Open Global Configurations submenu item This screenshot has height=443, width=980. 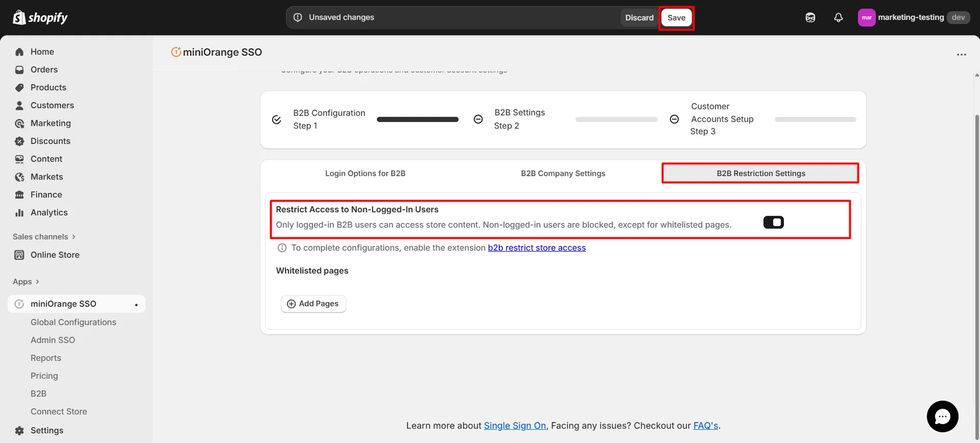tap(74, 323)
